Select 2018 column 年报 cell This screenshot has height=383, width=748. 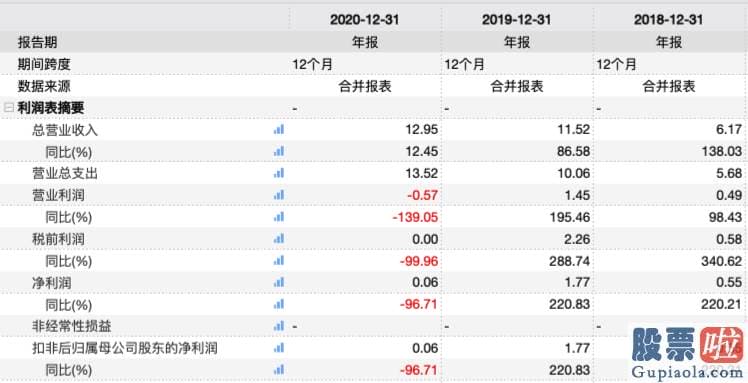(668, 42)
